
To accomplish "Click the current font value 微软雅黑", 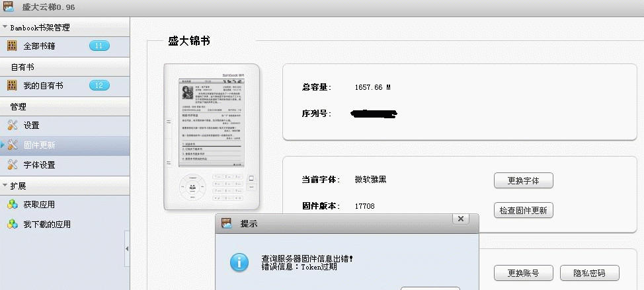I will point(370,180).
